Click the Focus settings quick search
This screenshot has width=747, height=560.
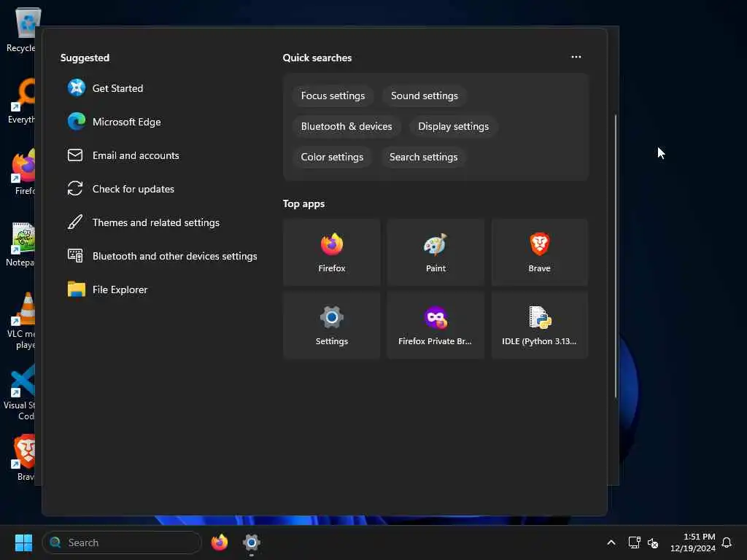pyautogui.click(x=333, y=96)
